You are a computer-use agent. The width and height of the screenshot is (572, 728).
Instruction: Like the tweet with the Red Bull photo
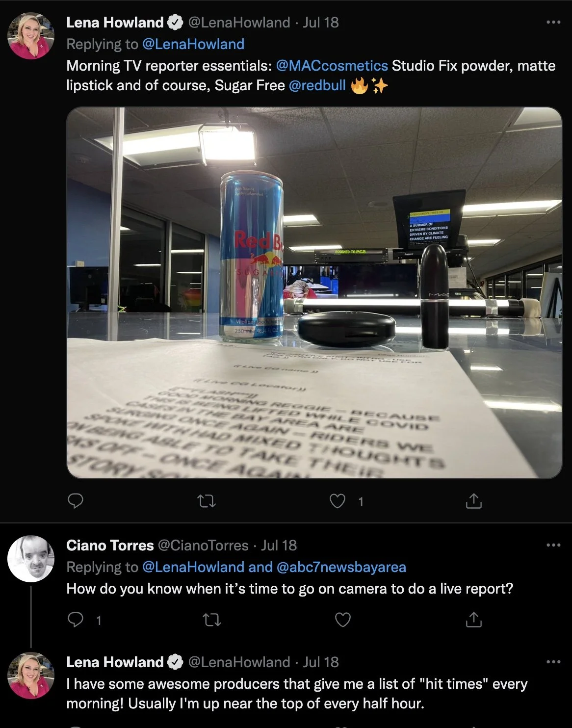337,501
